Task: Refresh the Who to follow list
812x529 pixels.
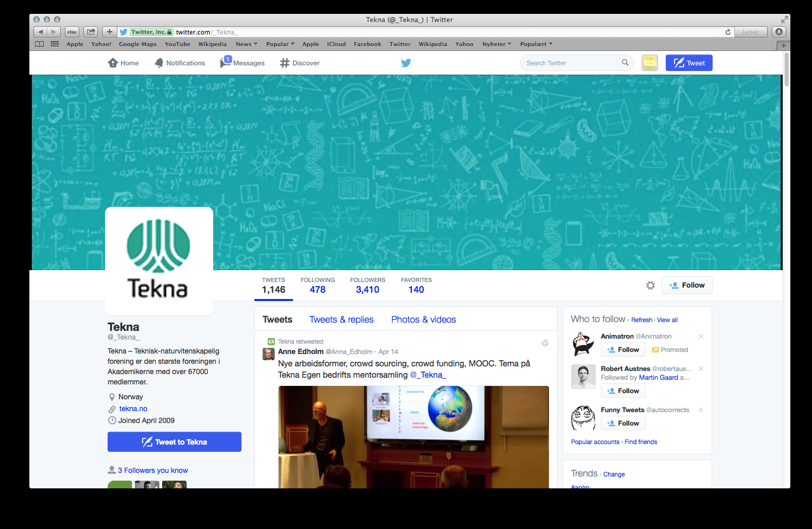Action: pos(642,320)
